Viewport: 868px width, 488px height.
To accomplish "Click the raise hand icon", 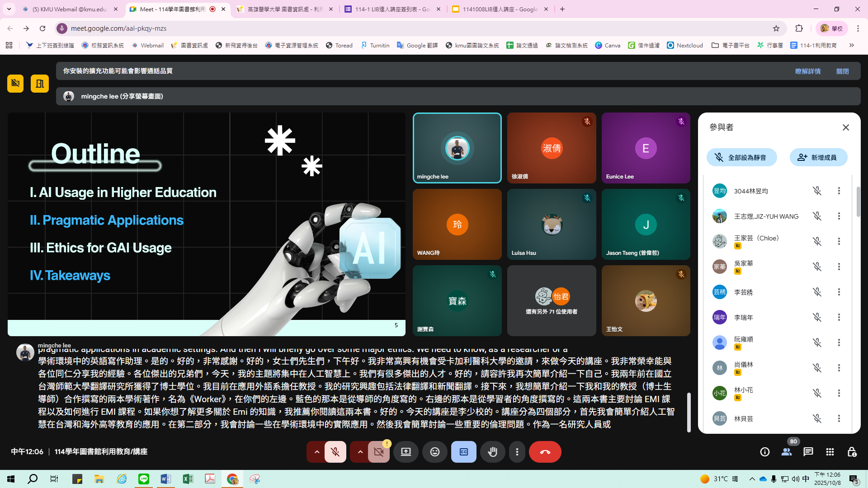I will (492, 452).
